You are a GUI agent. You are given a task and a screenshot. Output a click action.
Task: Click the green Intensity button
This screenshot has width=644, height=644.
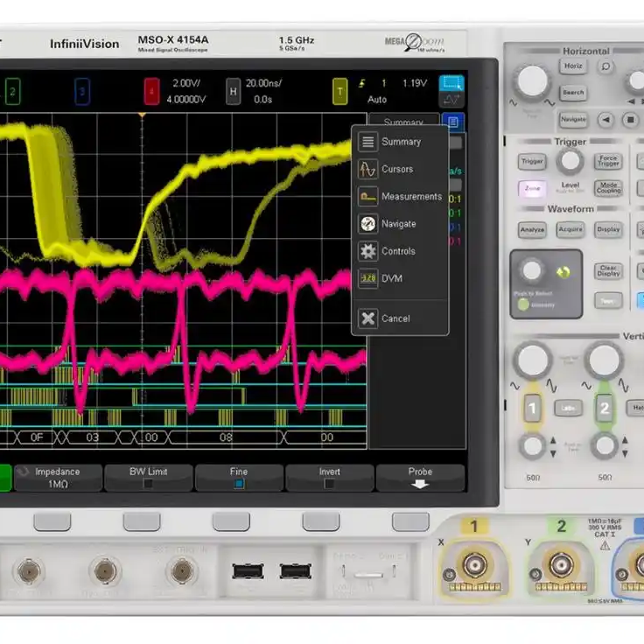(x=523, y=304)
